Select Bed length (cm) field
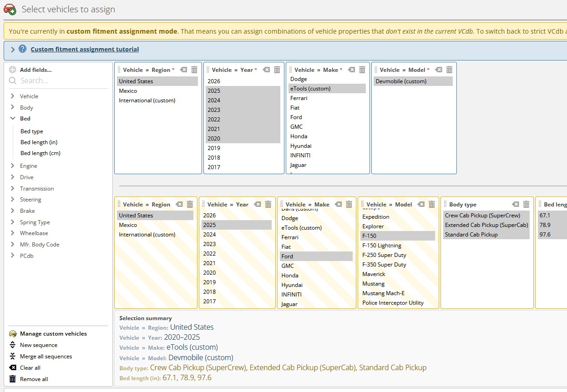 (x=40, y=153)
